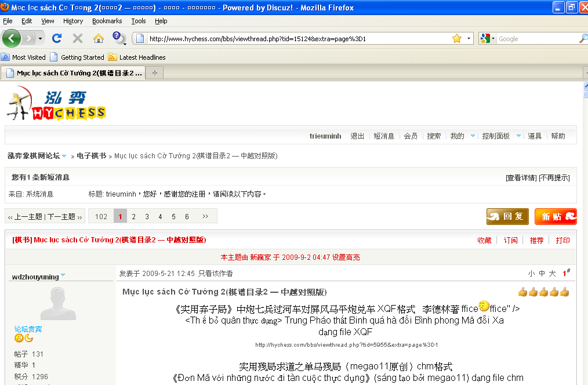
Task: Click 只看该作者 to filter by author
Action: [x=216, y=273]
